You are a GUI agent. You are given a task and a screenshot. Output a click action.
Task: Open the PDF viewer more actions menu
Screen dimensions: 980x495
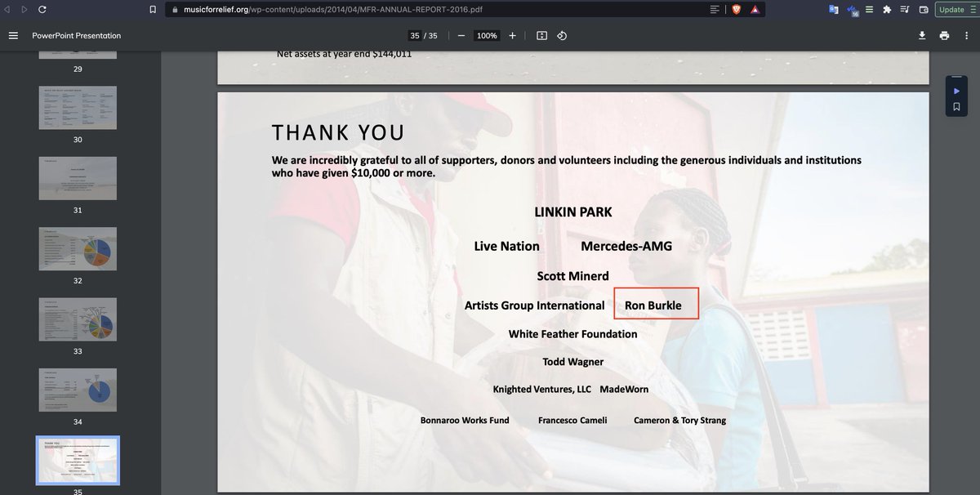click(966, 36)
